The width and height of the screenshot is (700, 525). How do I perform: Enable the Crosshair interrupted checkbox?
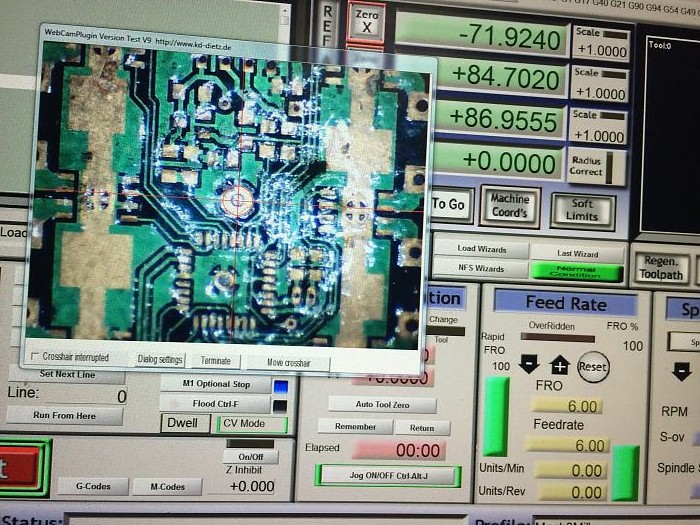click(37, 357)
